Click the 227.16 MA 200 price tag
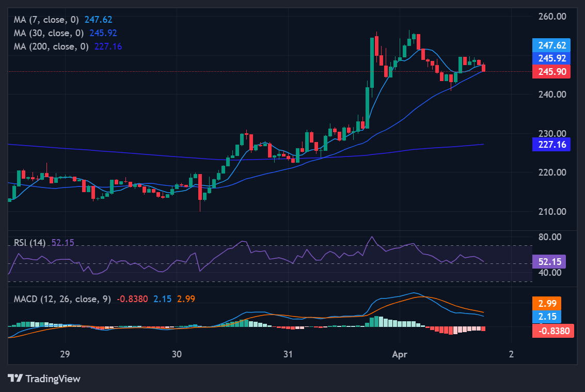 pos(551,144)
